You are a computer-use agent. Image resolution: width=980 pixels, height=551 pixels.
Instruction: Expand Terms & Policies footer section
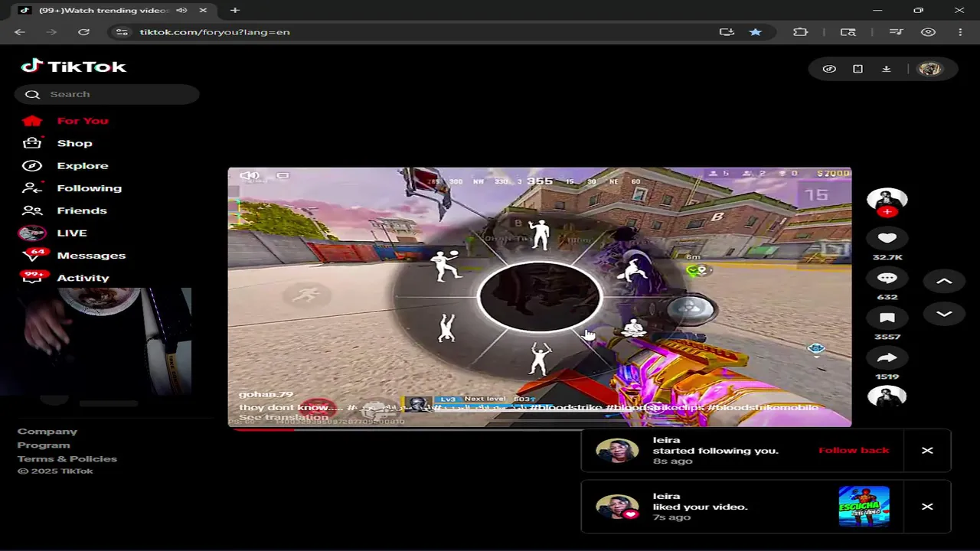point(67,459)
